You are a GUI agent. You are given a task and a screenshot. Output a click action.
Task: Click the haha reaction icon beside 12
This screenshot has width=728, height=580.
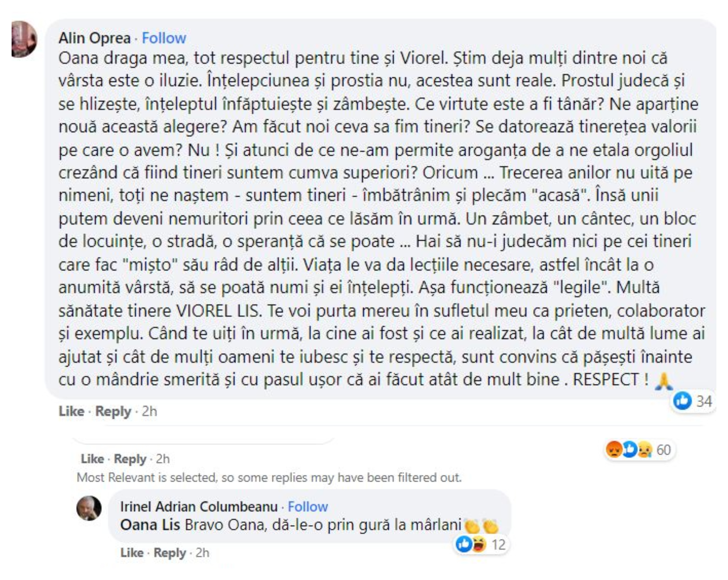click(479, 544)
